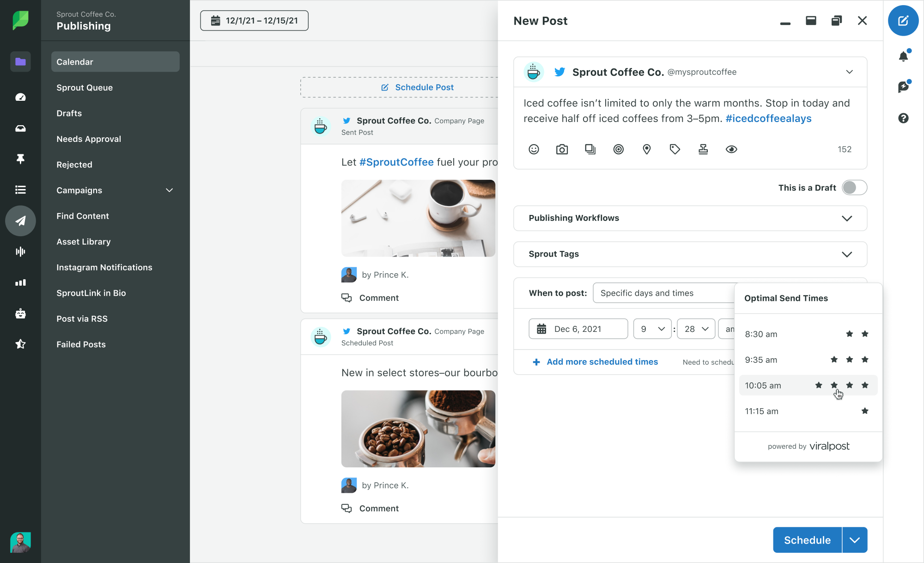Viewport: 924px width, 563px height.
Task: Click the emoji icon in composer toolbar
Action: click(x=533, y=149)
